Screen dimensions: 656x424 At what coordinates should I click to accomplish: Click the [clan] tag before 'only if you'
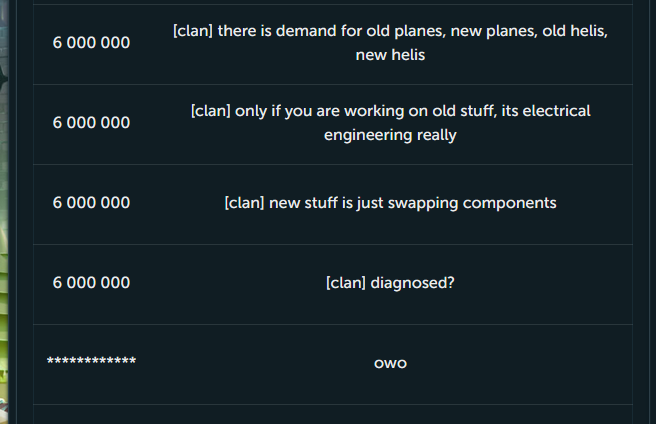pos(210,111)
